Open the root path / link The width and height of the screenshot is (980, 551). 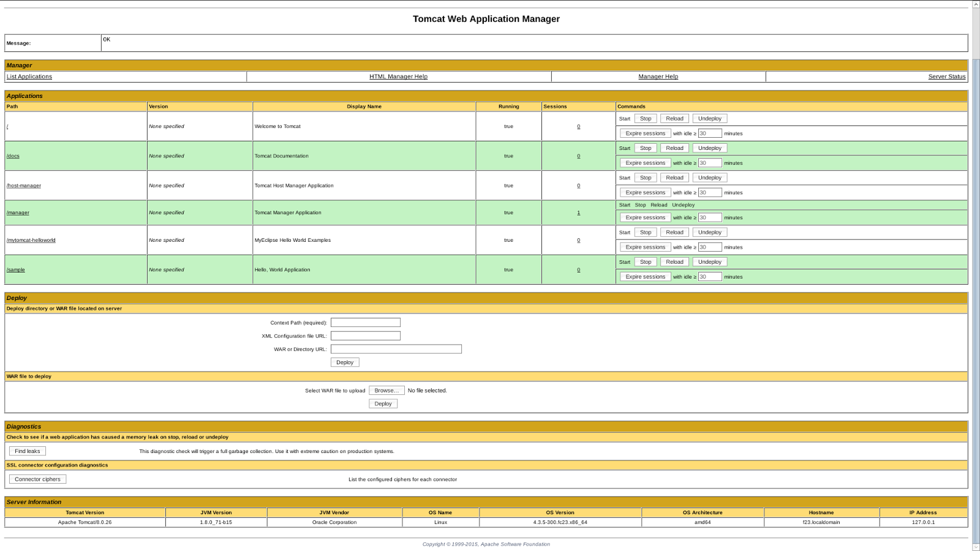[7, 127]
